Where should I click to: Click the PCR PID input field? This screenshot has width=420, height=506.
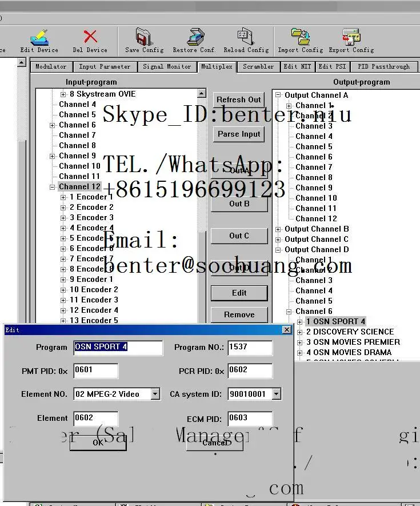(250, 371)
